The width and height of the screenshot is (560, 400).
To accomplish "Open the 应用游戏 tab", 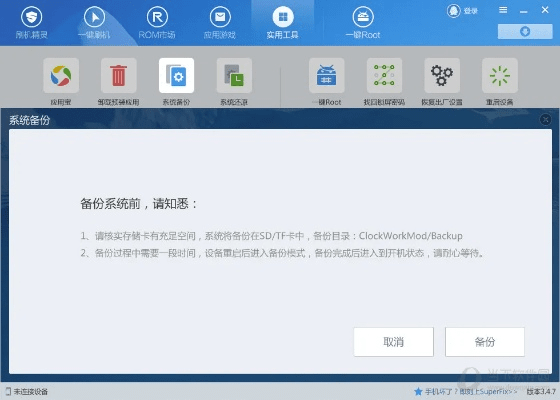I will (x=220, y=23).
